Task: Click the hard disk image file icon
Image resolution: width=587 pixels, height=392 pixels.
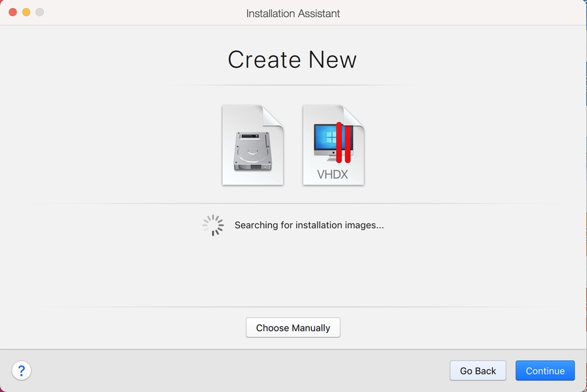Action: (x=252, y=145)
